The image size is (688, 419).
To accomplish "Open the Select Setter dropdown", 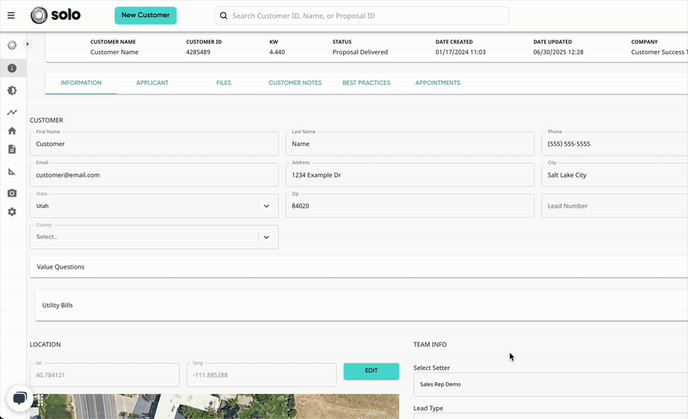I will [x=551, y=384].
